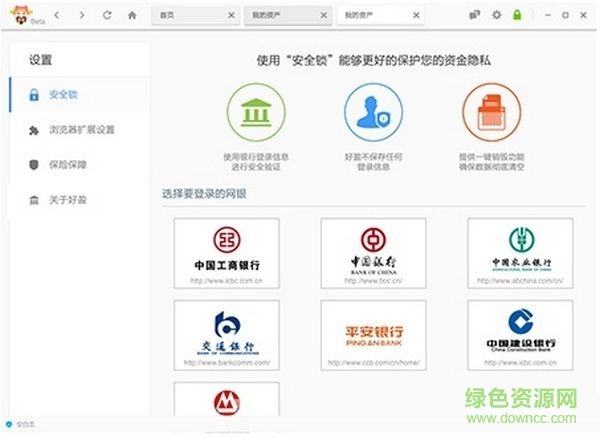
Task: Choose 中国工商银行 bank tile
Action: [x=226, y=253]
